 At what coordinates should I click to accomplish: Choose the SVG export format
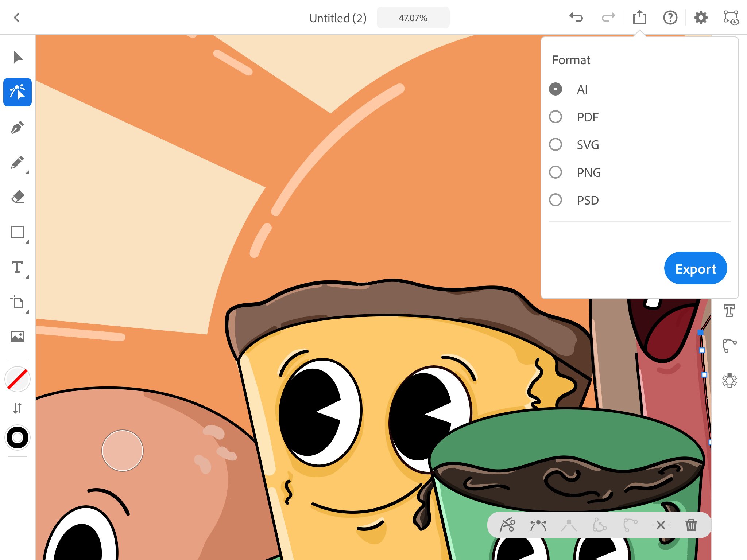pos(556,145)
